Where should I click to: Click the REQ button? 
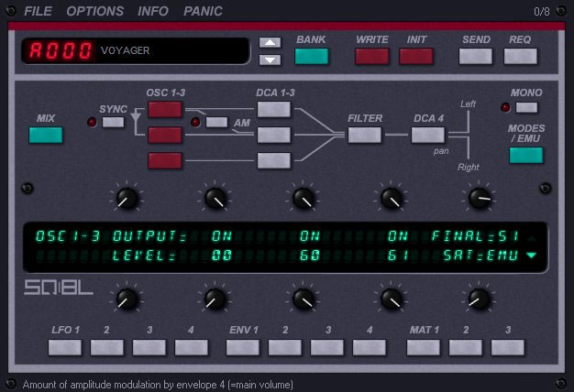[520, 56]
